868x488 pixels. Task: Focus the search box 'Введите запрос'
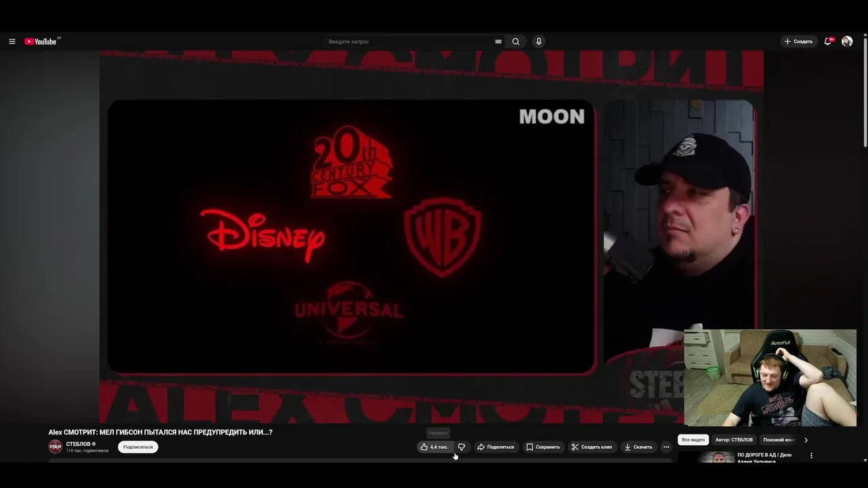410,41
